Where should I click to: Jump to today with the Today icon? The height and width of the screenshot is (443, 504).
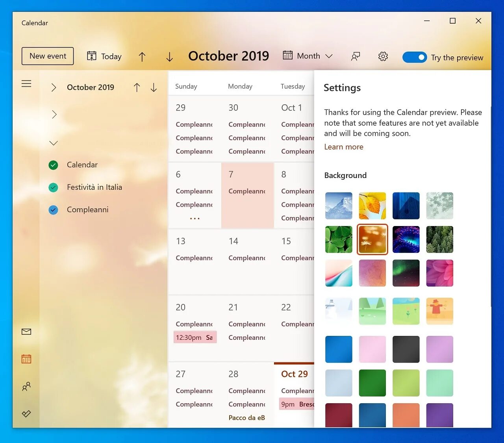point(104,56)
